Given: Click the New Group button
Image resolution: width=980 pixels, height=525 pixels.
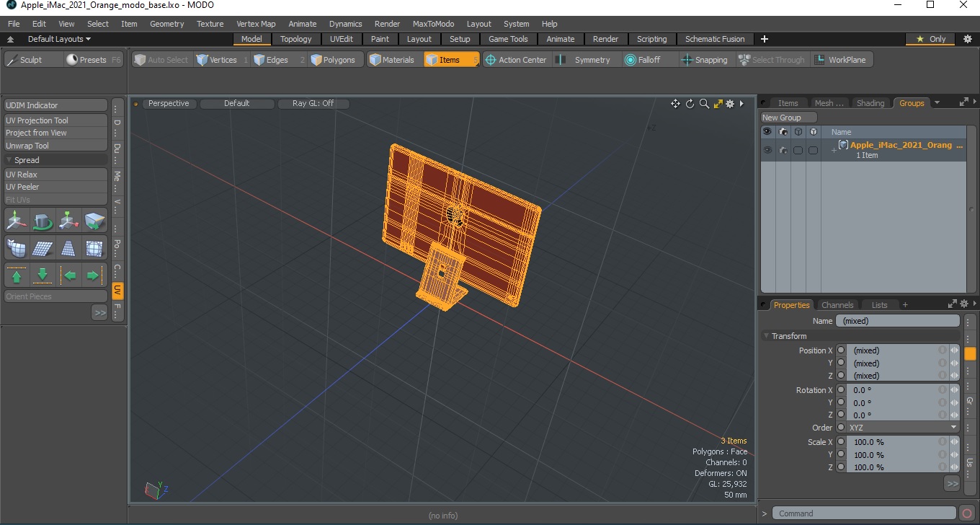Looking at the screenshot, I should pyautogui.click(x=789, y=118).
